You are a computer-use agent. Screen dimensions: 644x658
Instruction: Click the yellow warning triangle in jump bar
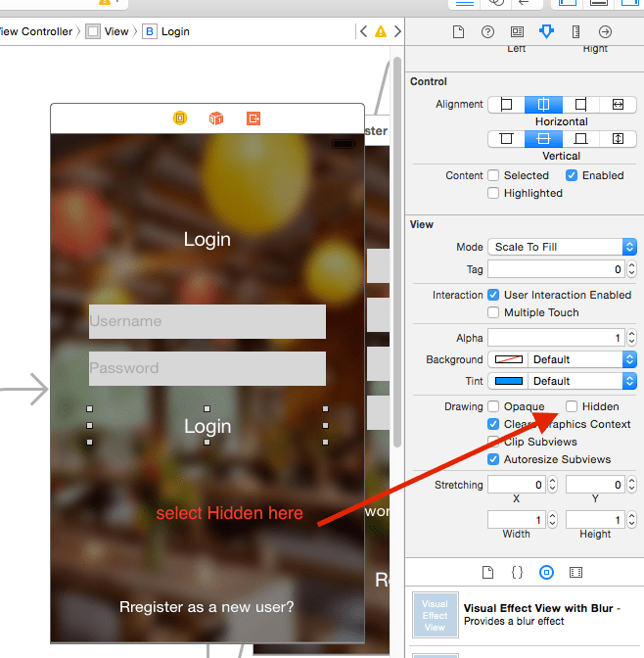pos(381,31)
